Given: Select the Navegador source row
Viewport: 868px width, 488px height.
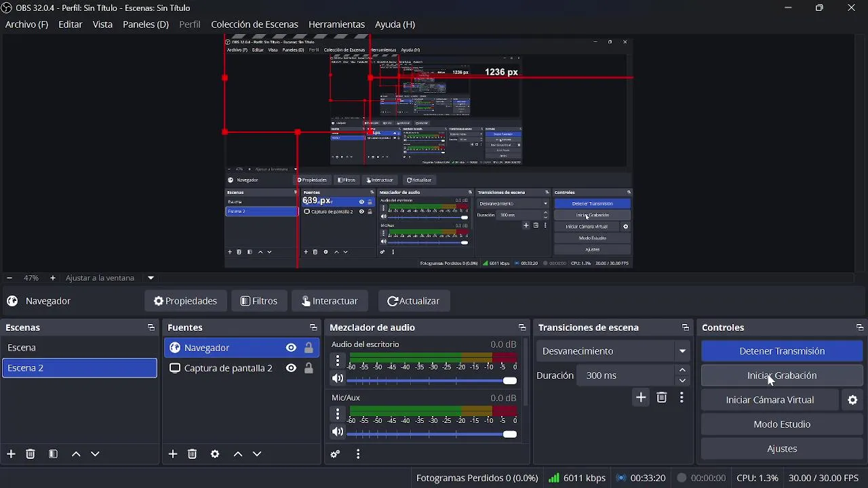Looking at the screenshot, I should click(x=241, y=348).
